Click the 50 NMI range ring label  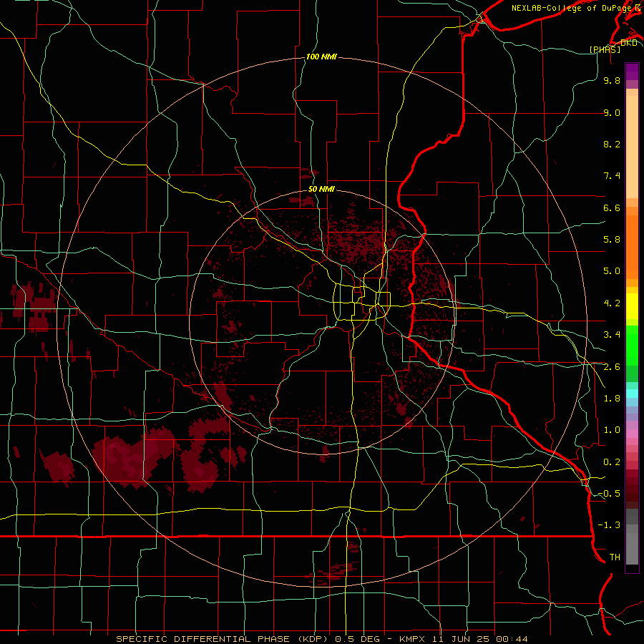(x=321, y=189)
